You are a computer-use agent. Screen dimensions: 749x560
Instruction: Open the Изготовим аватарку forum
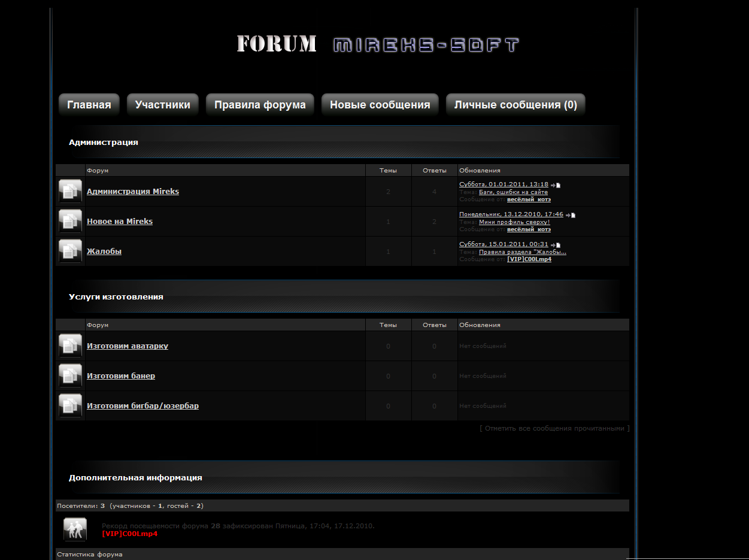point(128,346)
